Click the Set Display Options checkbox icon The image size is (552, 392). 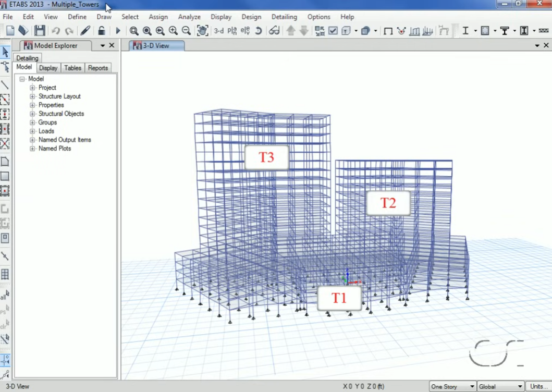[333, 31]
